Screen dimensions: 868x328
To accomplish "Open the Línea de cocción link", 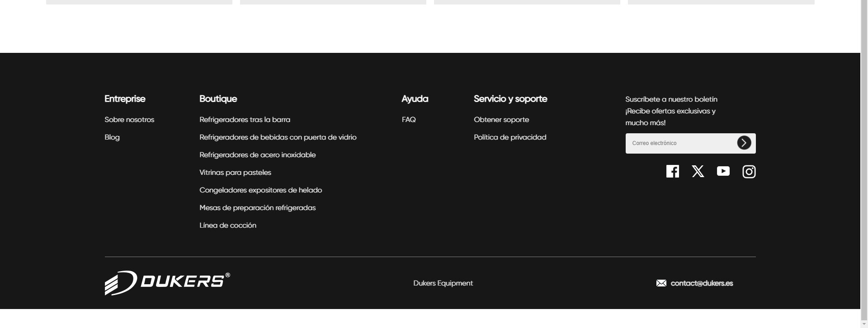I will pos(227,225).
